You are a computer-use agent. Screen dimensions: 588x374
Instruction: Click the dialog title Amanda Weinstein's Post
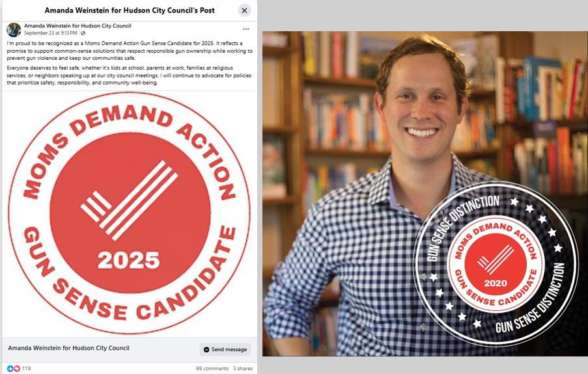(x=130, y=10)
